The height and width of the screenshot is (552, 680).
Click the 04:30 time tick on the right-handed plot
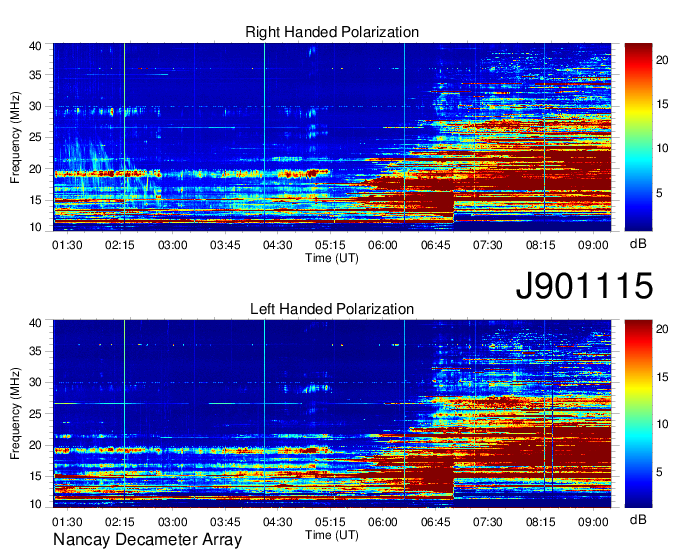tap(278, 245)
